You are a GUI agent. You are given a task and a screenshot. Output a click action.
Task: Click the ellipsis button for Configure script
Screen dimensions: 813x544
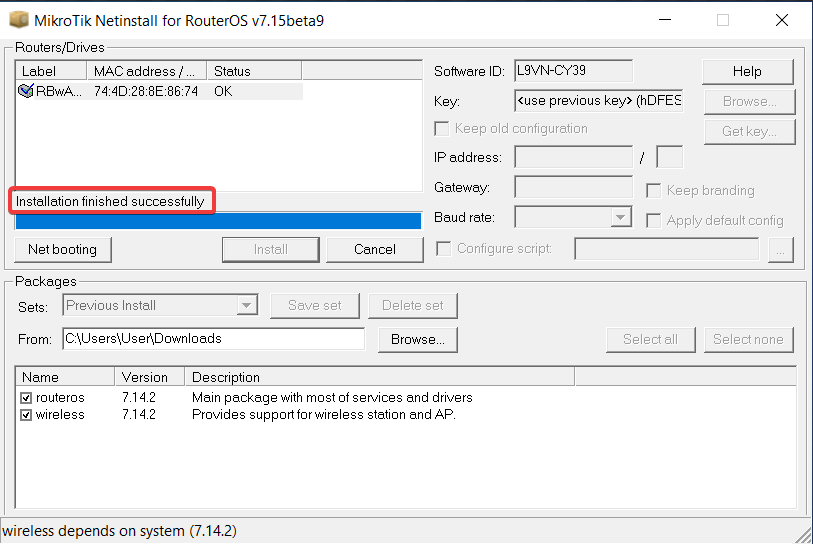click(781, 250)
